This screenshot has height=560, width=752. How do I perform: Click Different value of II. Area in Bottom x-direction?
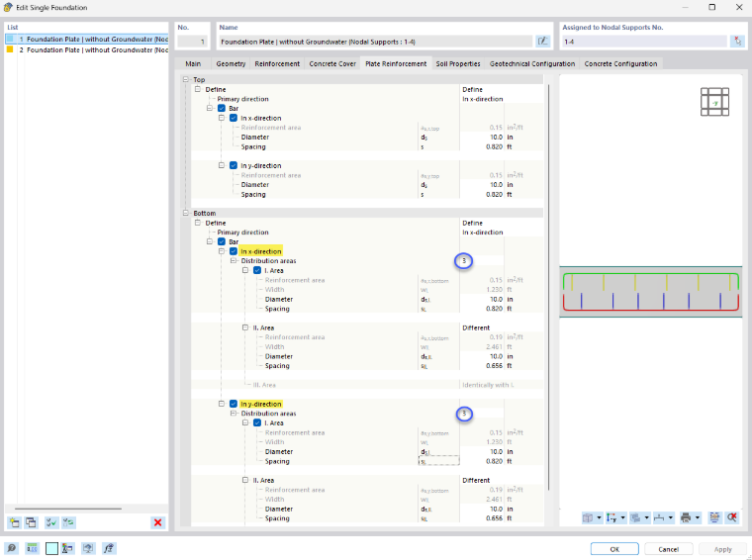(476, 327)
